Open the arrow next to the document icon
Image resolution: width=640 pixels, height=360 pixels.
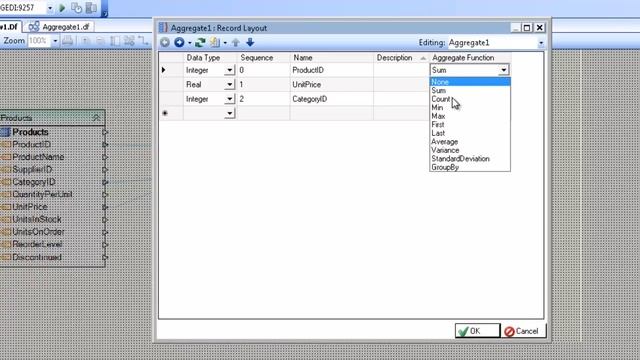225,43
